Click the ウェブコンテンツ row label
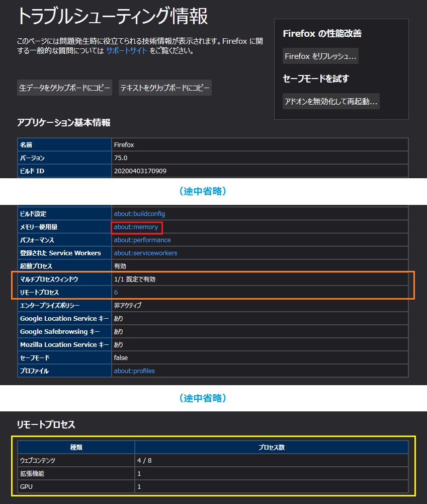427x504 pixels. 38,460
